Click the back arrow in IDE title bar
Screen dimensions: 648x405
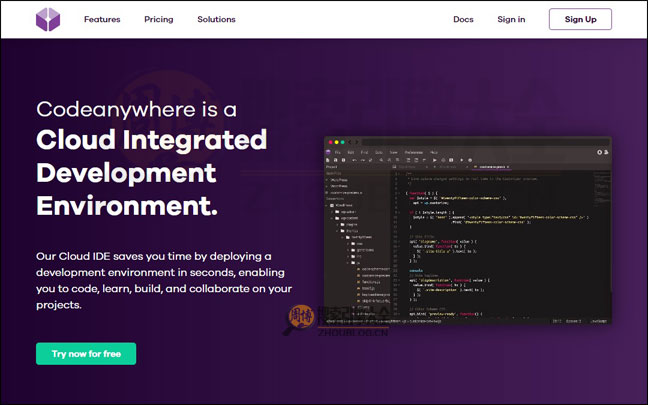pyautogui.click(x=349, y=142)
